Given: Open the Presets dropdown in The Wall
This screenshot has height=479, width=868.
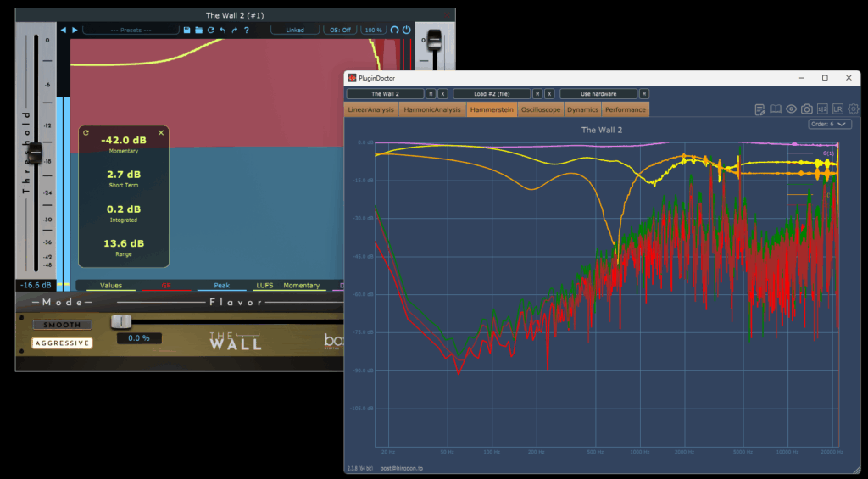Looking at the screenshot, I should [131, 30].
